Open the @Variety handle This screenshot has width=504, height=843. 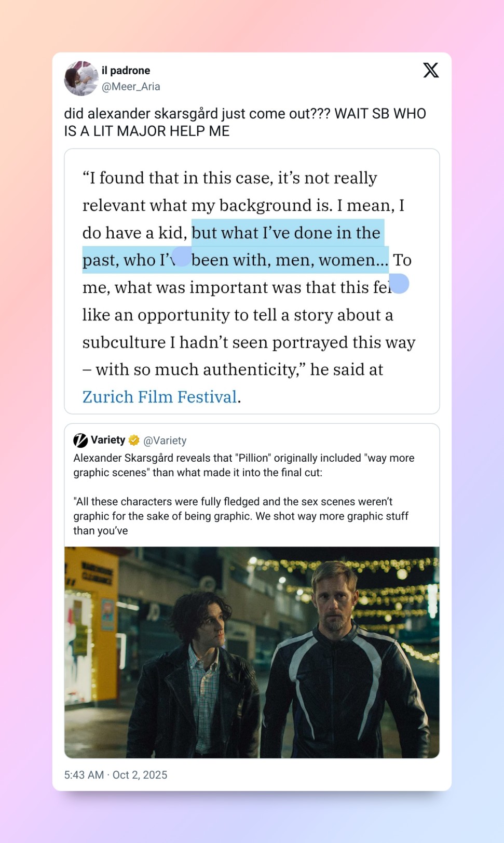(x=165, y=440)
